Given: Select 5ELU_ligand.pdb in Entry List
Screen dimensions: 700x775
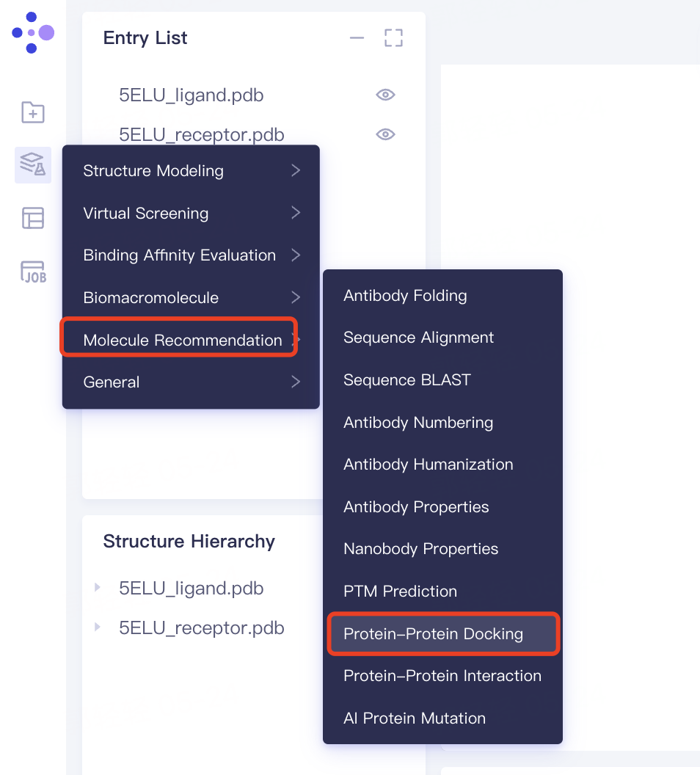Looking at the screenshot, I should tap(192, 95).
